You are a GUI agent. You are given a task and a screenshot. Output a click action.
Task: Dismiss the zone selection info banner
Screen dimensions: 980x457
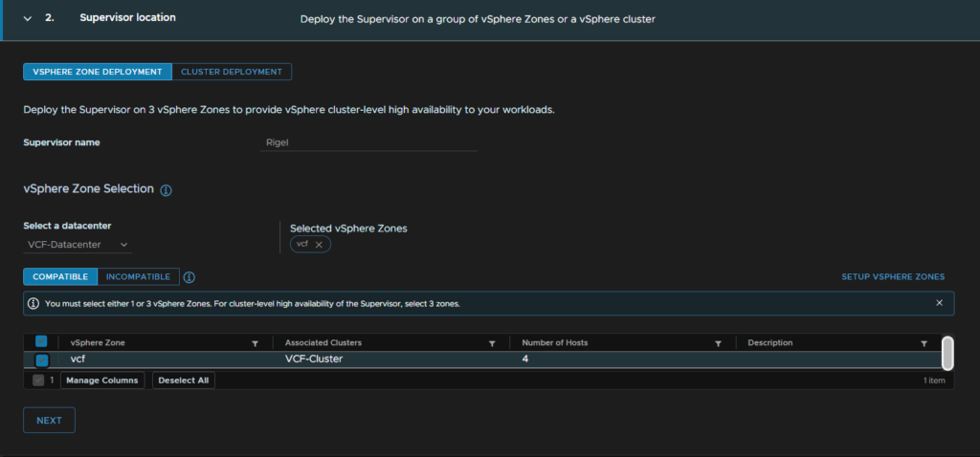point(939,303)
